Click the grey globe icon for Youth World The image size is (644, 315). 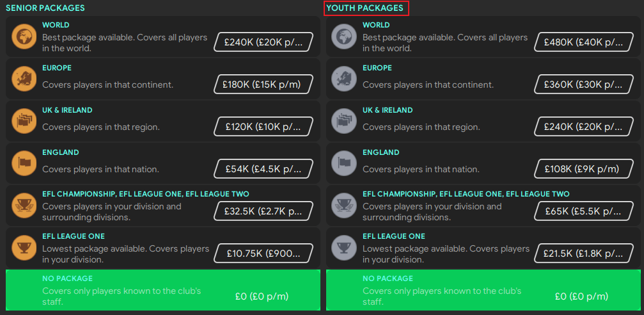345,37
